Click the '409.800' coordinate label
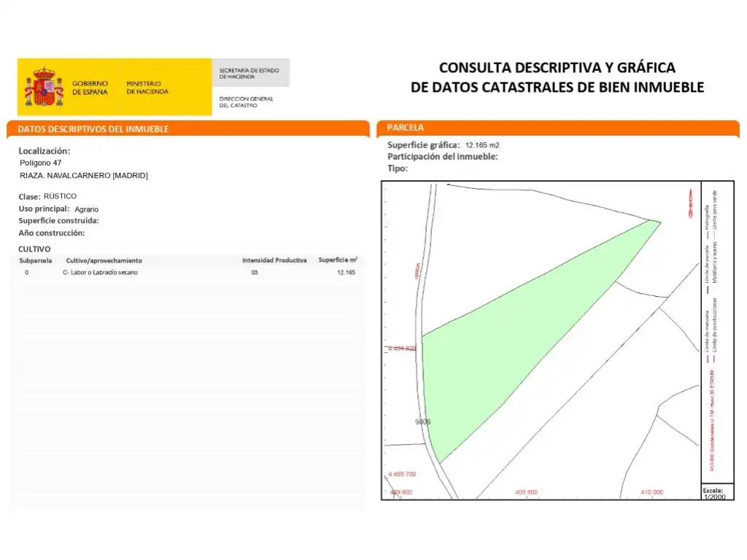This screenshot has height=560, width=747. click(401, 492)
